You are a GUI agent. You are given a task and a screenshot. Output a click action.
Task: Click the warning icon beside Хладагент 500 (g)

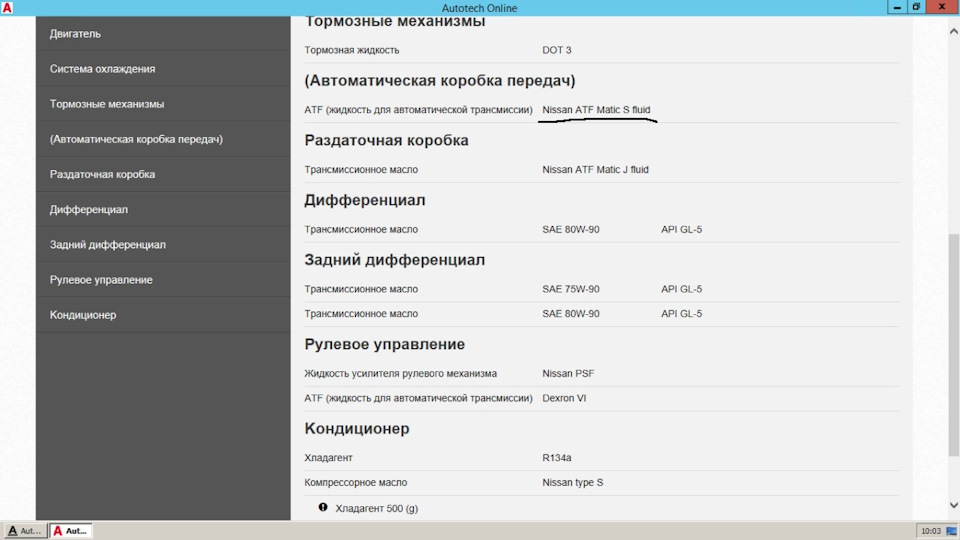(323, 508)
